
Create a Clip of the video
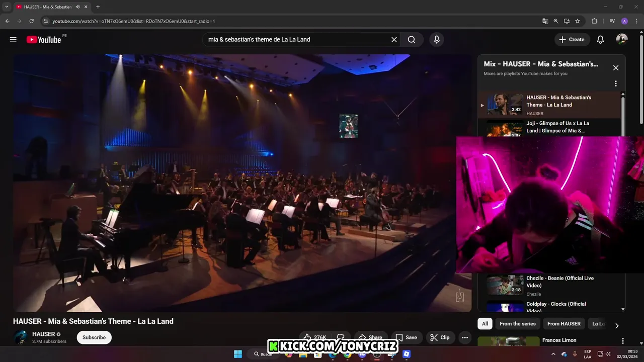pos(440,337)
